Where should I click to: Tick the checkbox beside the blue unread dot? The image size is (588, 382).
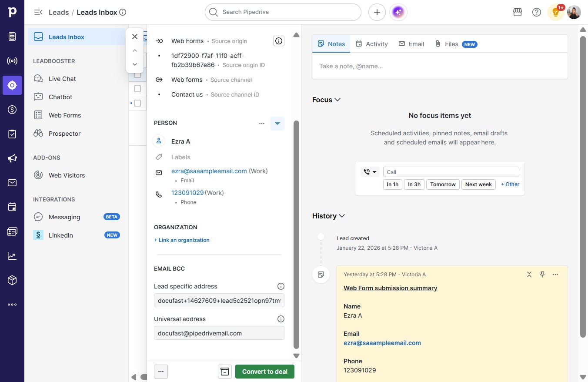pyautogui.click(x=137, y=103)
